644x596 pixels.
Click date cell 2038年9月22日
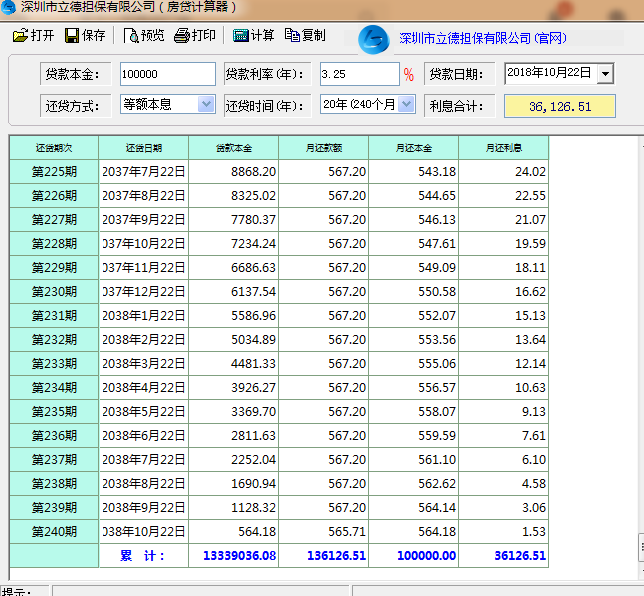(144, 508)
